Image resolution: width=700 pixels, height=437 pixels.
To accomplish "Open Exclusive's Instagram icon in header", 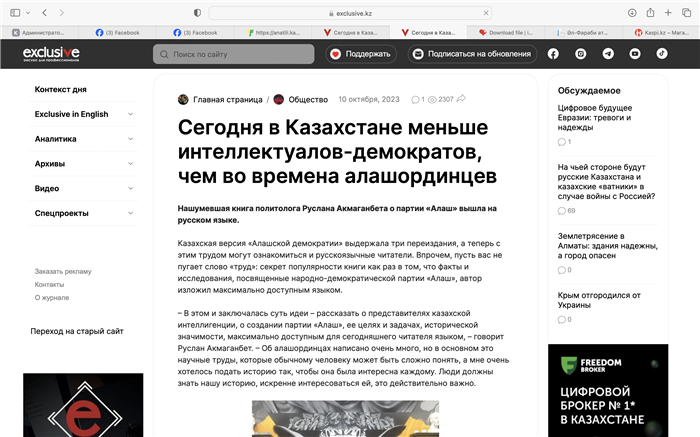I will [581, 54].
